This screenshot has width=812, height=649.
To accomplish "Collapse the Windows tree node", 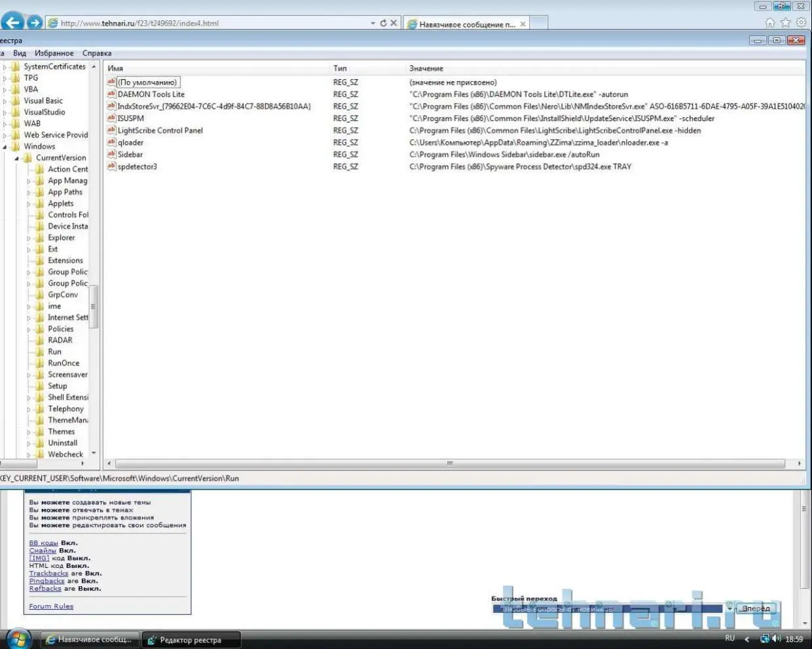I will click(5, 147).
